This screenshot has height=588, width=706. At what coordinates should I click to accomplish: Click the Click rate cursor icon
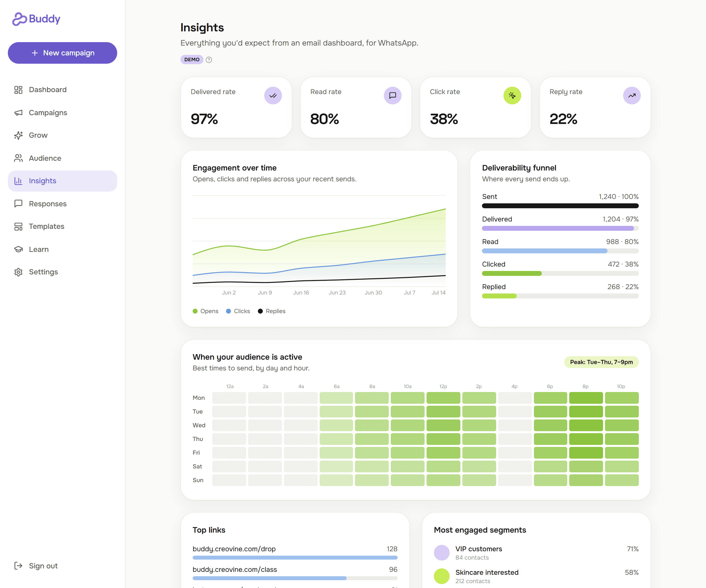tap(512, 96)
